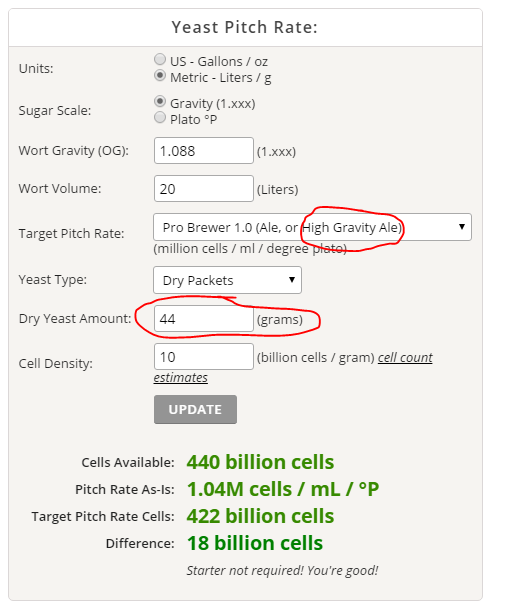
Task: Click the Wort Gravity (OG) field
Action: (x=204, y=151)
